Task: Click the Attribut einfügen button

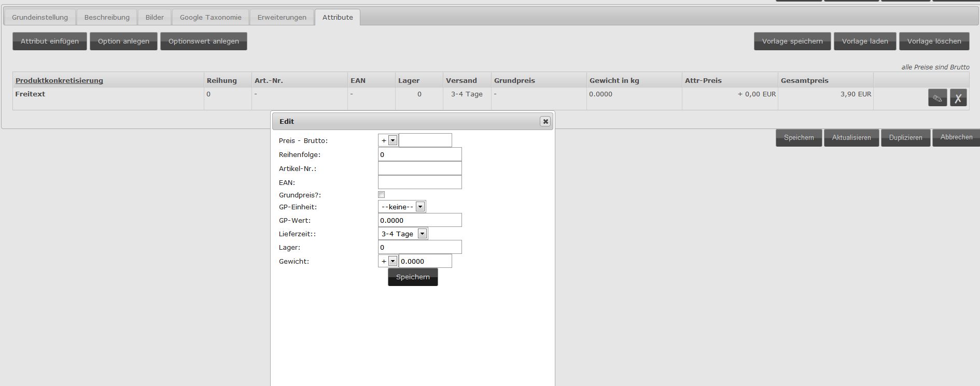Action: pos(50,41)
